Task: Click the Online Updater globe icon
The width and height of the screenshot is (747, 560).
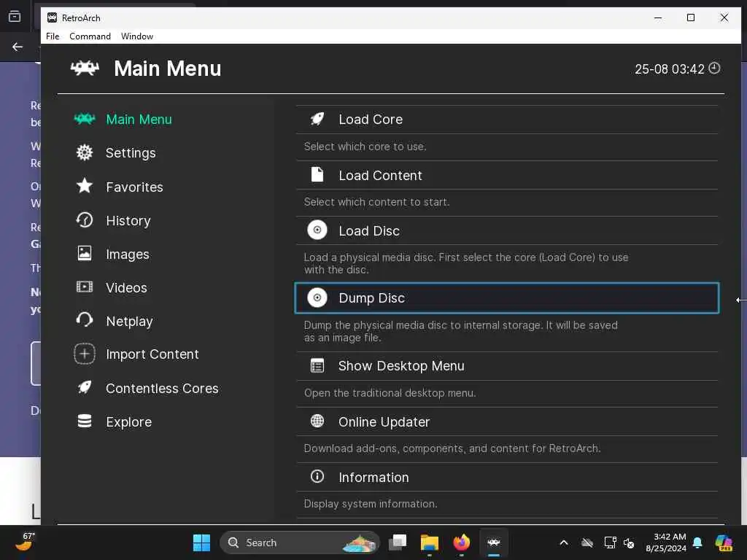Action: click(x=317, y=421)
